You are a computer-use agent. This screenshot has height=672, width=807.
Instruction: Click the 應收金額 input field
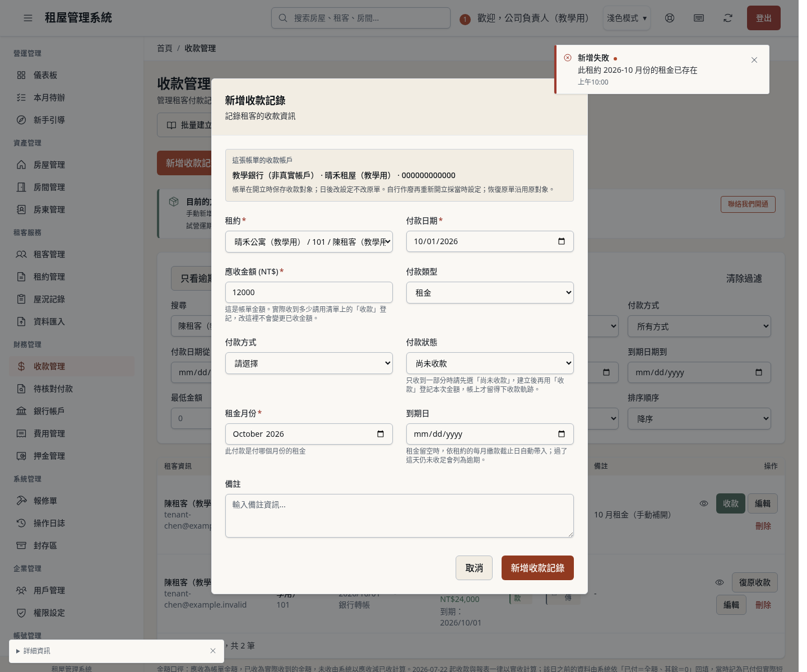click(309, 292)
